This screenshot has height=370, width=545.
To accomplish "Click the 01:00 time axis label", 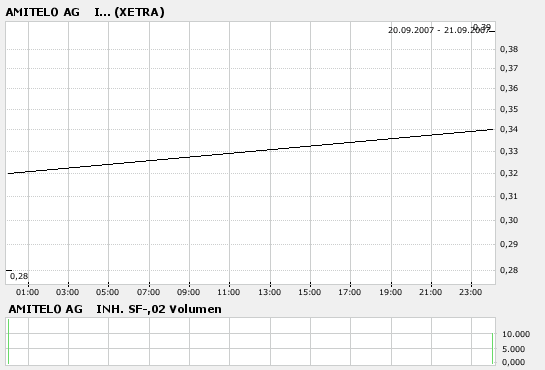I will (27, 292).
